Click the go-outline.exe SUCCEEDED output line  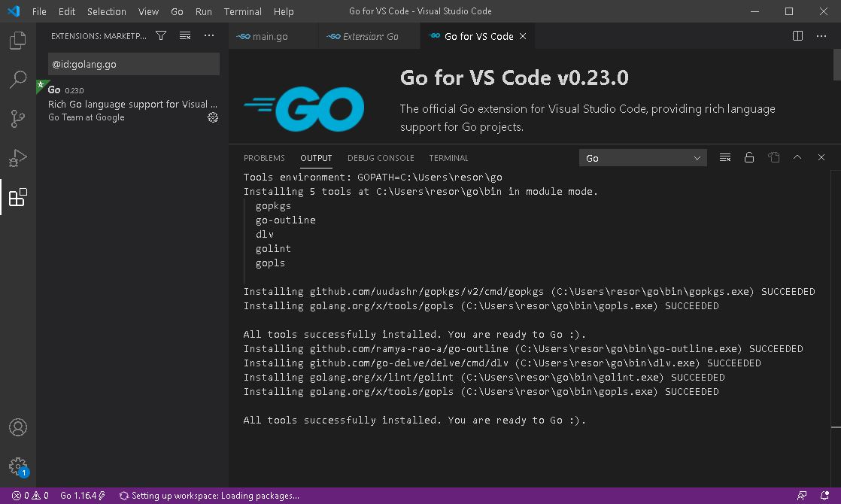tap(523, 348)
